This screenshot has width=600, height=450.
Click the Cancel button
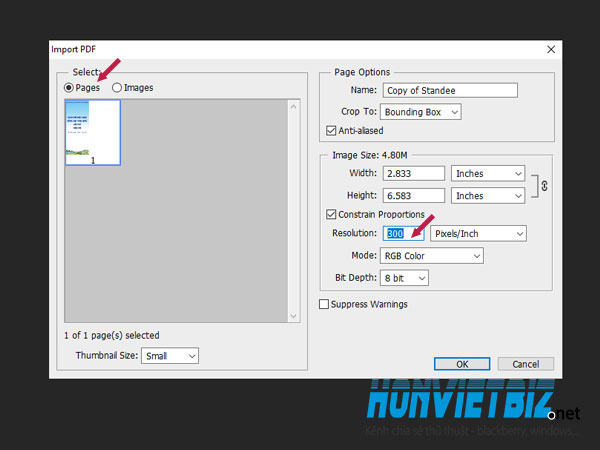coord(526,364)
